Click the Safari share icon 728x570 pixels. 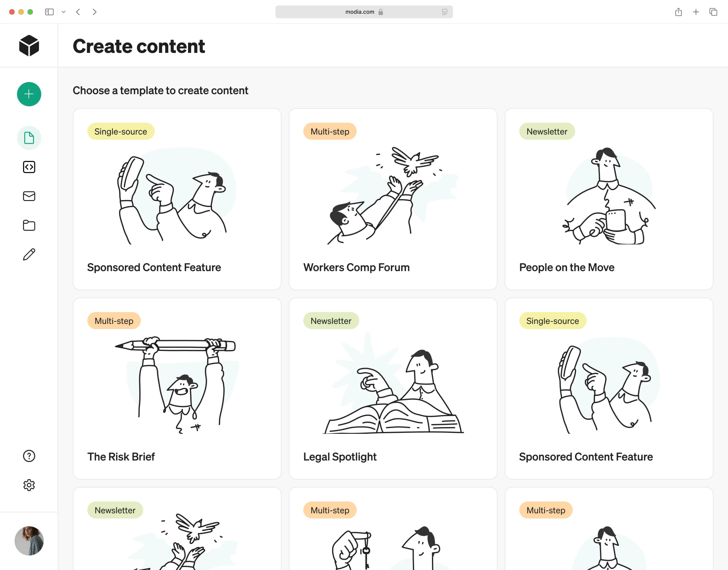click(x=678, y=12)
